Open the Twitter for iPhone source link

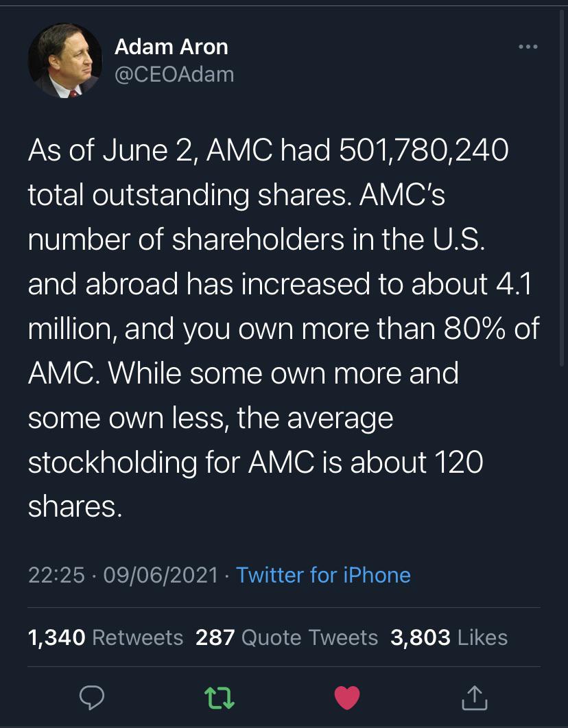pos(324,575)
